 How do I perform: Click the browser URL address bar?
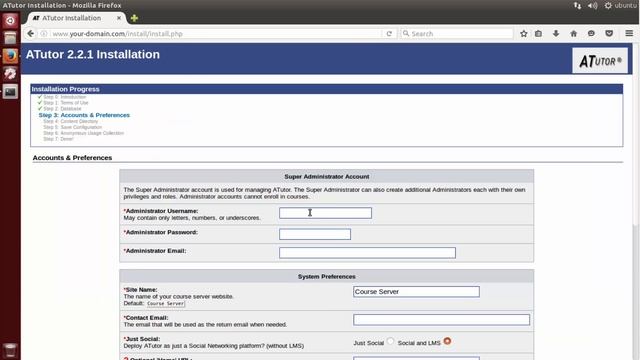(216, 34)
